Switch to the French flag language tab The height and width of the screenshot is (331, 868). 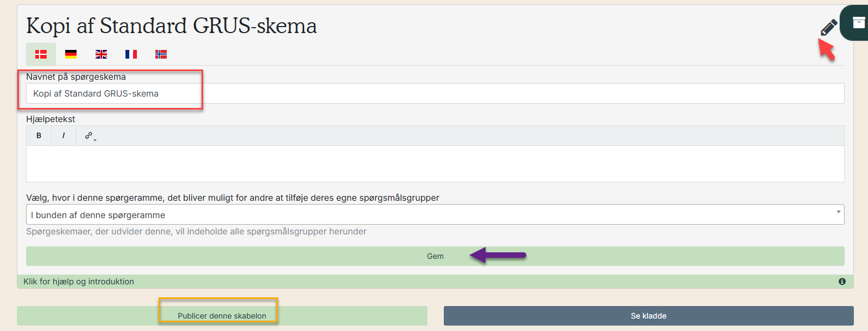click(x=131, y=54)
